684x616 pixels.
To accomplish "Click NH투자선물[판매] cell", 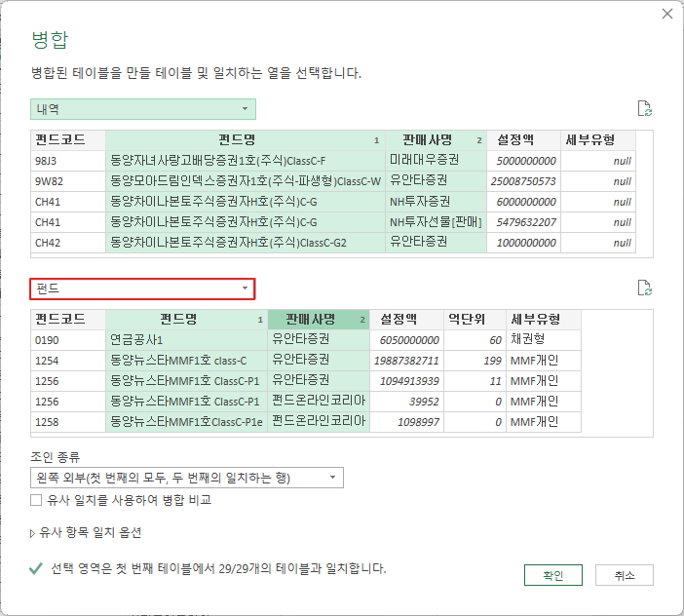I will [x=436, y=222].
